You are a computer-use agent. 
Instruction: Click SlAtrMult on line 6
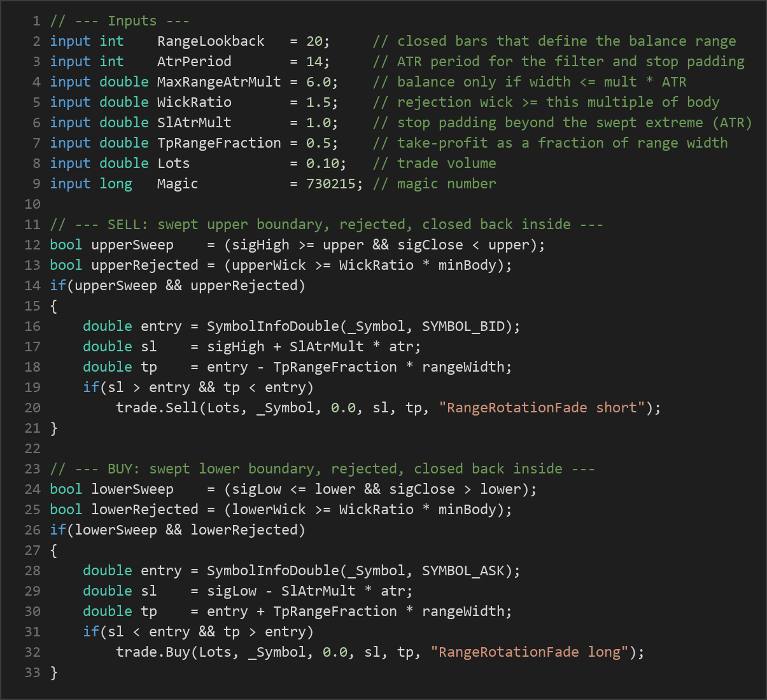click(194, 123)
